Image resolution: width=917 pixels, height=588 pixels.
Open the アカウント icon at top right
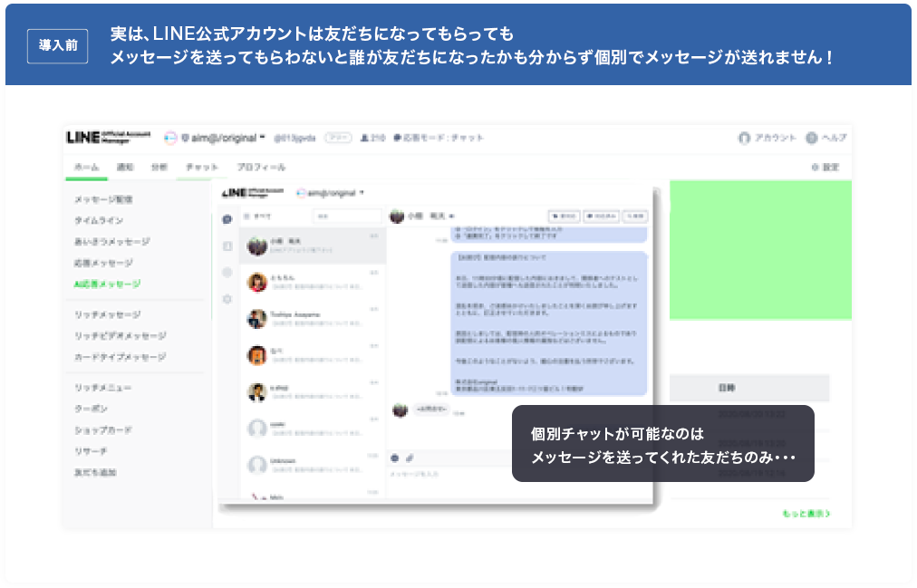(744, 138)
